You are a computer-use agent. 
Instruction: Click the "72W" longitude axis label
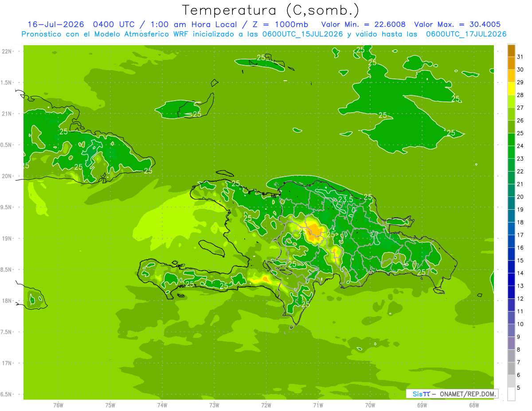(x=266, y=405)
